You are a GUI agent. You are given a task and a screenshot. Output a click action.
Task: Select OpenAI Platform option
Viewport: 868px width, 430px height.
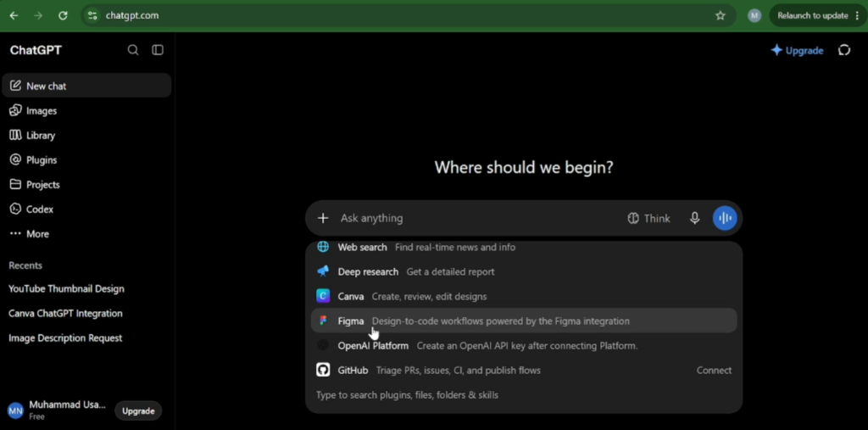(524, 346)
